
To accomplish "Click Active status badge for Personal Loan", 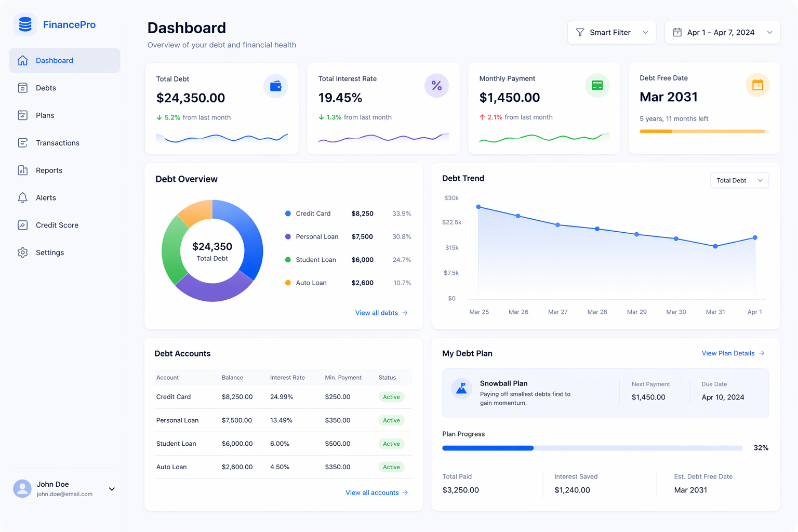I will (x=391, y=420).
